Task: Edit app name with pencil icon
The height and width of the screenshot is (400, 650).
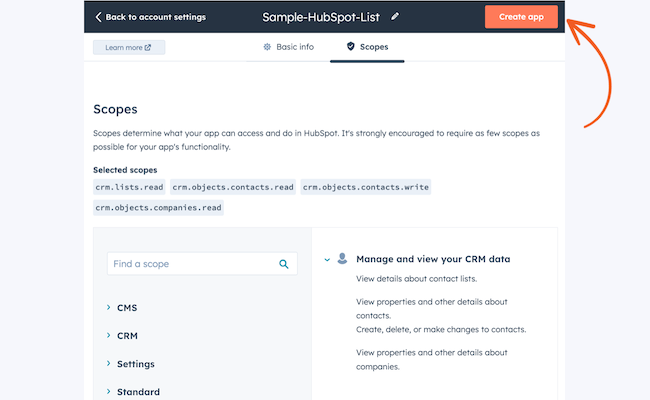Action: click(395, 17)
